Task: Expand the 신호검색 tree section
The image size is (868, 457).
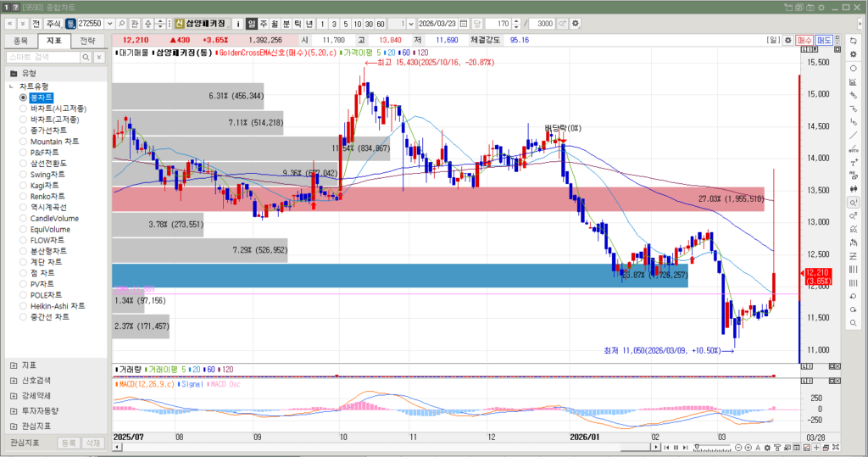Action: (x=14, y=380)
